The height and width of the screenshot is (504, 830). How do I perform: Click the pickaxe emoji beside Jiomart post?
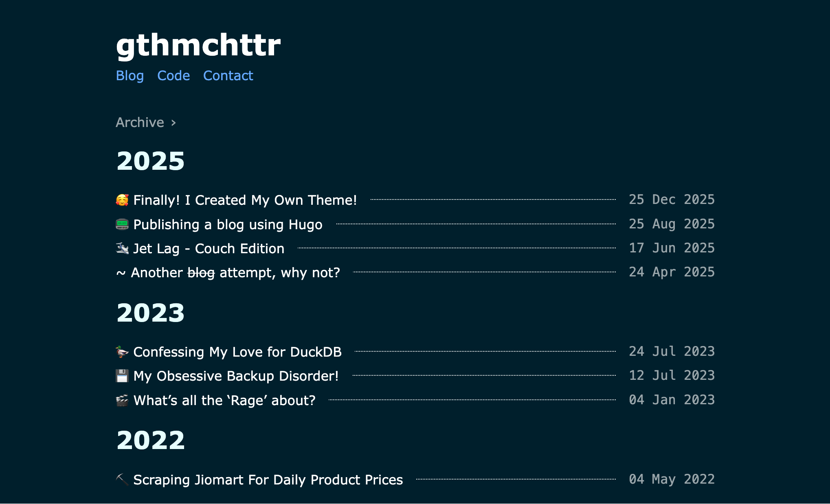(x=122, y=480)
